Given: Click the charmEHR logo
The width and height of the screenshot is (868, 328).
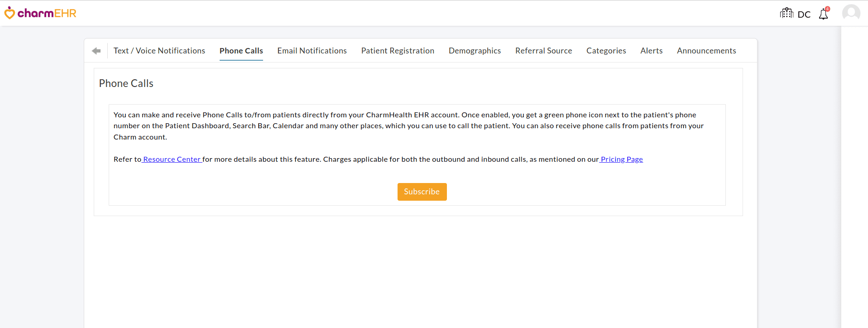Looking at the screenshot, I should tap(40, 13).
